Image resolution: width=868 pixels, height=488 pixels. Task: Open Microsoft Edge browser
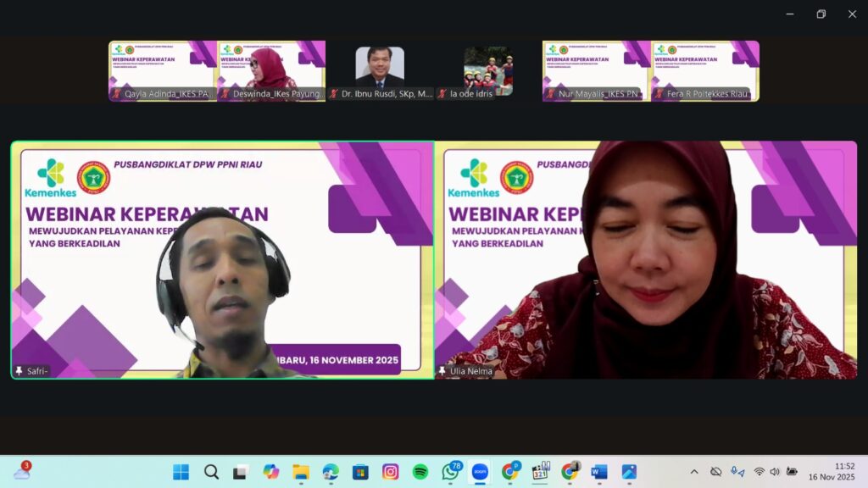click(x=331, y=472)
